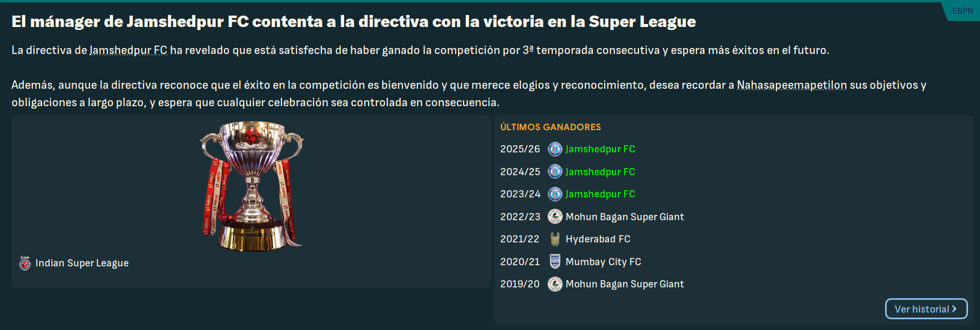Click the Hyderabad FC crest icon
The width and height of the screenshot is (980, 330).
[x=555, y=239]
